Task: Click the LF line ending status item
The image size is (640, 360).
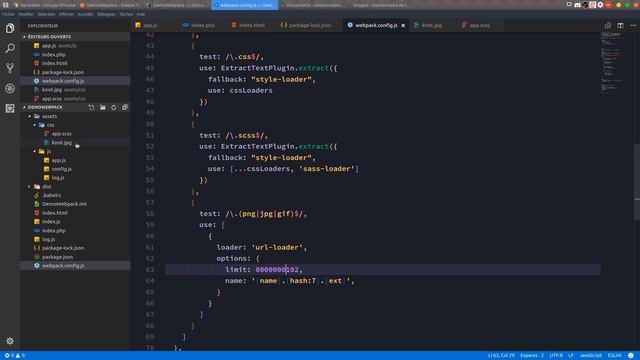Action: point(571,356)
